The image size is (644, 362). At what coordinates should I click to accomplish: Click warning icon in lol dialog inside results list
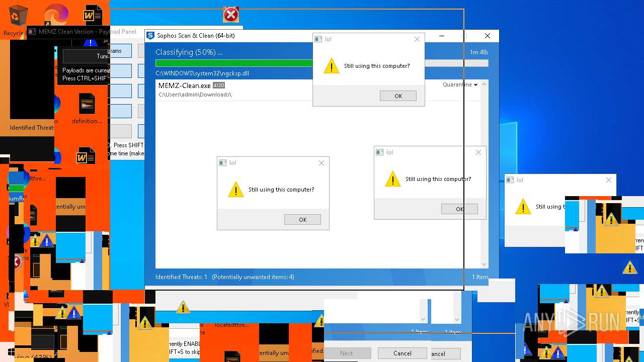(236, 190)
